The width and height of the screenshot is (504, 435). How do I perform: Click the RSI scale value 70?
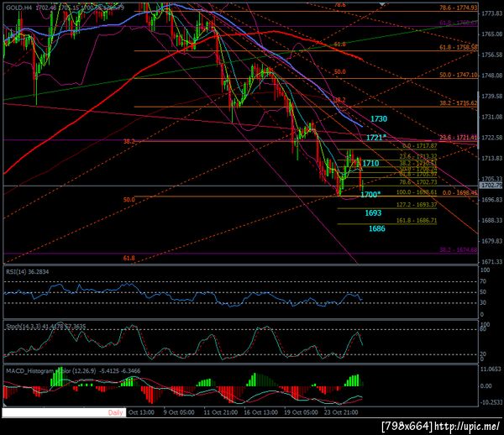[483, 281]
